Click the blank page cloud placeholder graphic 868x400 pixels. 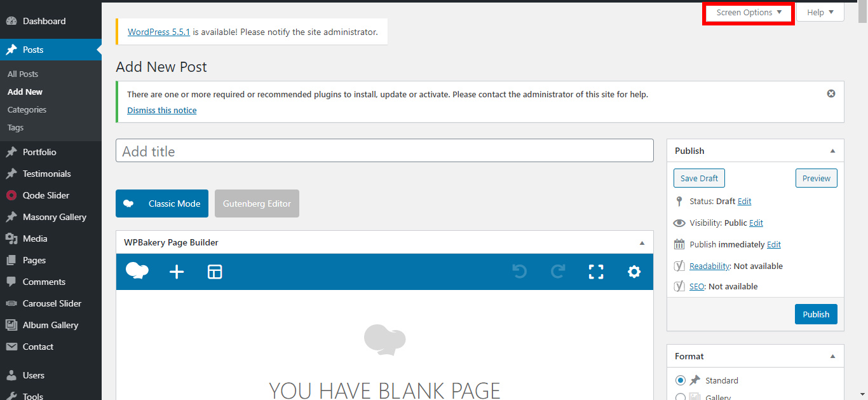(384, 340)
